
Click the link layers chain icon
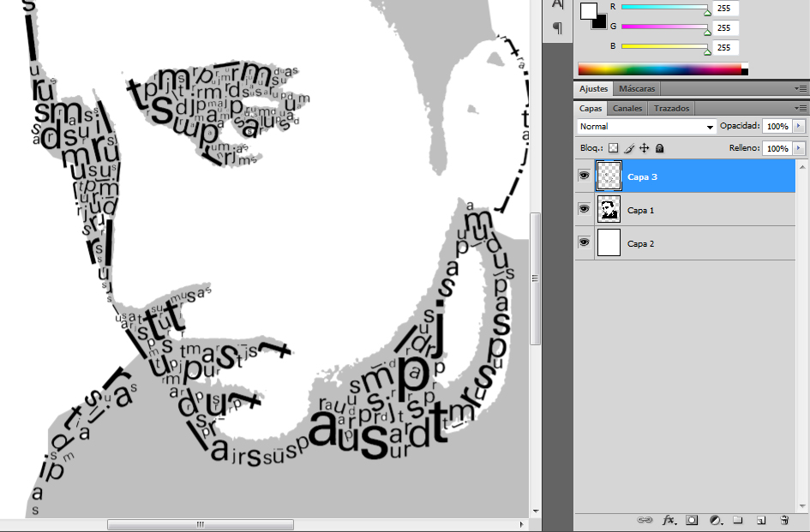[x=645, y=520]
